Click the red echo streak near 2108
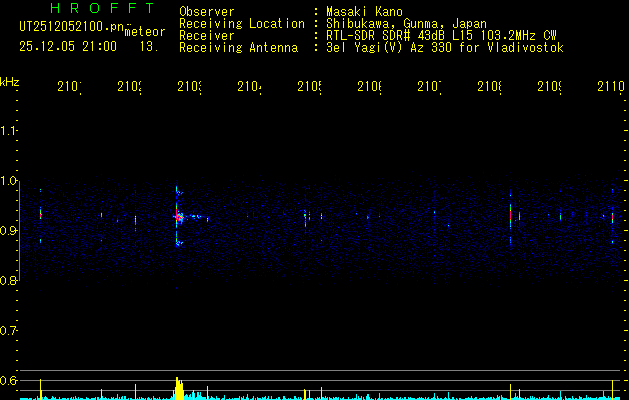This screenshot has height=400, width=629. 510,215
